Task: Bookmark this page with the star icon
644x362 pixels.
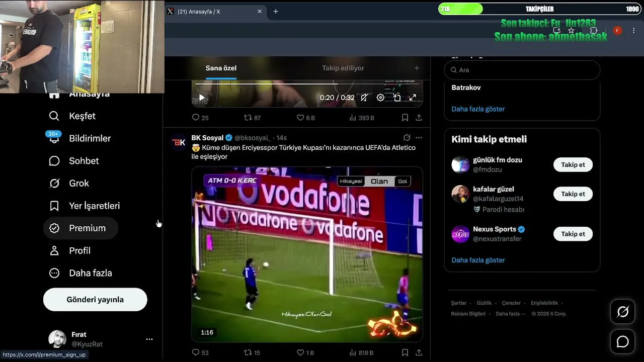Action: point(571,31)
